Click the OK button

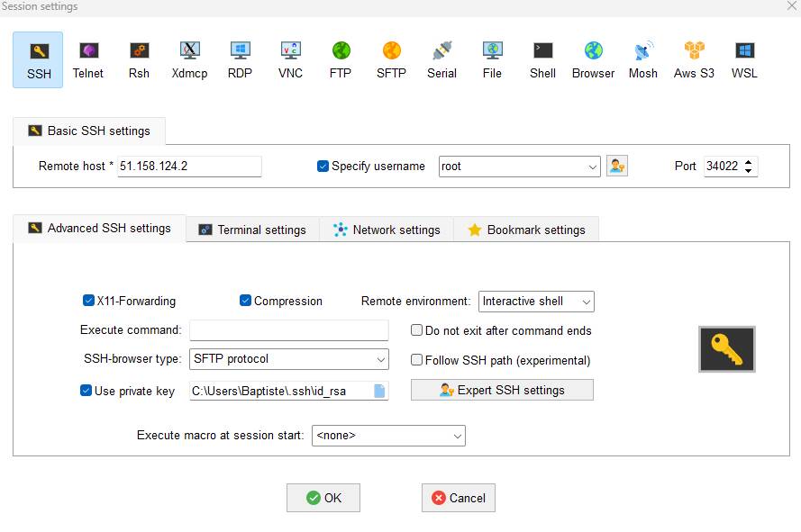(x=323, y=498)
